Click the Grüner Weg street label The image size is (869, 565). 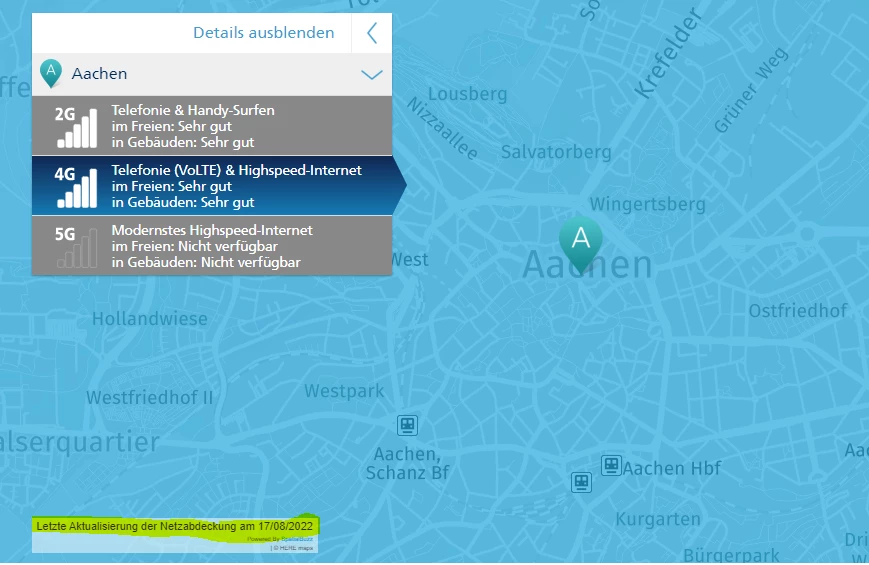(x=751, y=90)
